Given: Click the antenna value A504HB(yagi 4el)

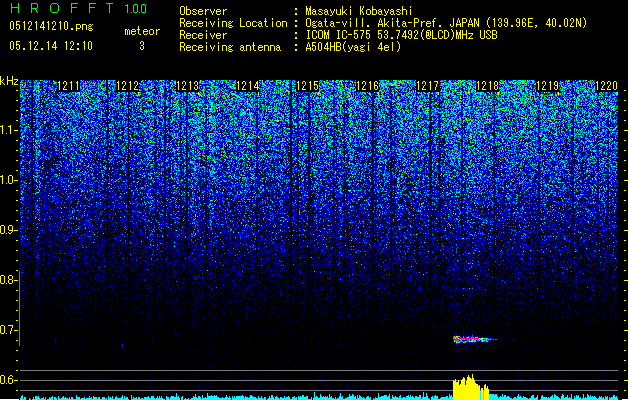Looking at the screenshot, I should [x=353, y=47].
